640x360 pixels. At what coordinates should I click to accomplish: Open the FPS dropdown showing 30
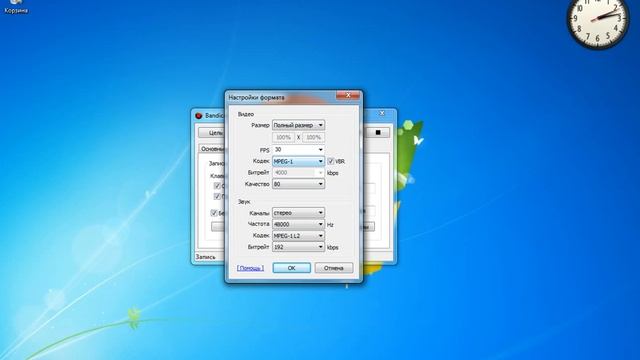298,150
